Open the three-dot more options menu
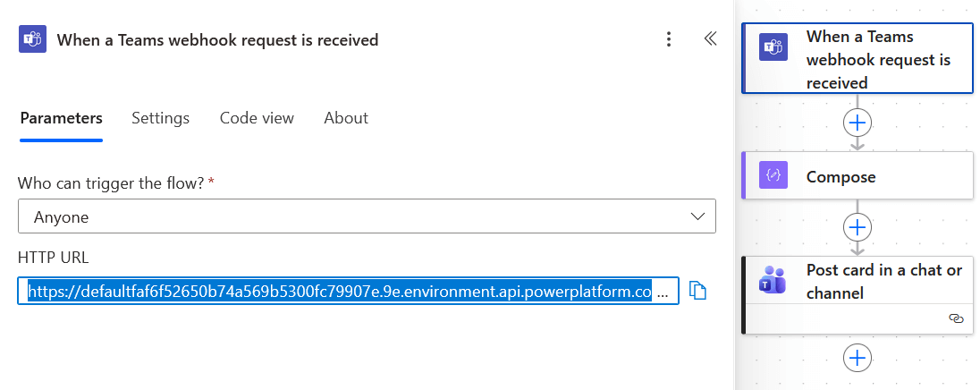The height and width of the screenshot is (390, 980). point(669,39)
